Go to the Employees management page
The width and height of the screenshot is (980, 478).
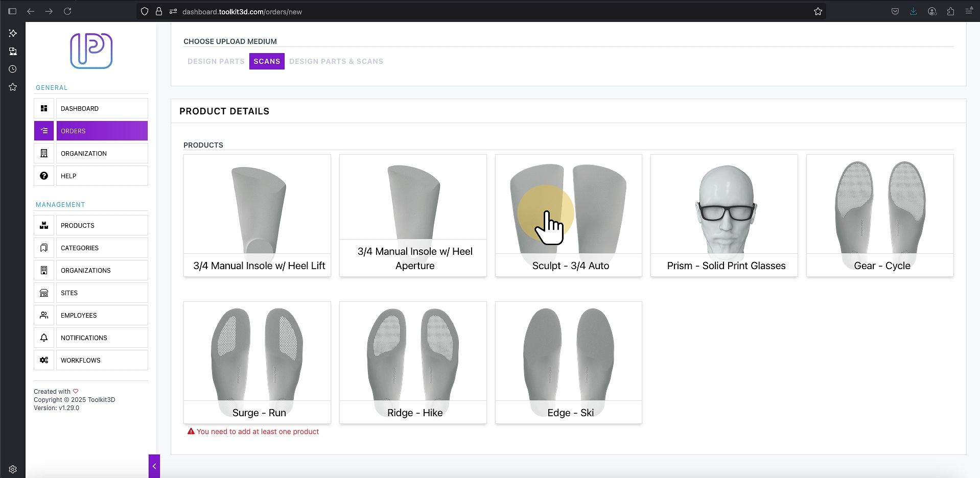[x=102, y=315]
